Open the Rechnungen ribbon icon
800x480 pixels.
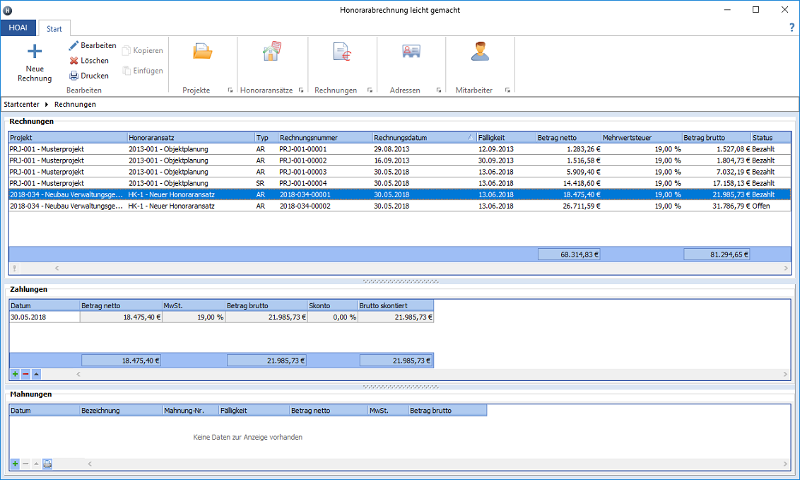tap(341, 53)
